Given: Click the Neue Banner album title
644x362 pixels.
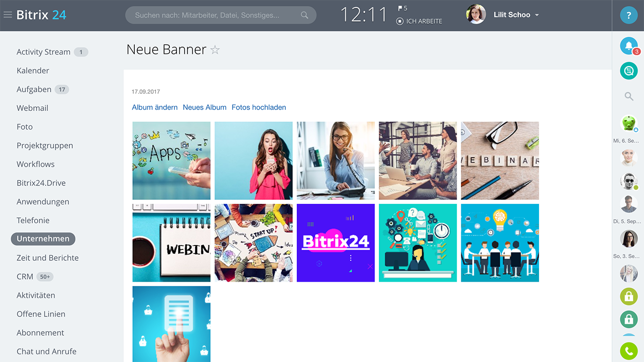Looking at the screenshot, I should coord(166,49).
